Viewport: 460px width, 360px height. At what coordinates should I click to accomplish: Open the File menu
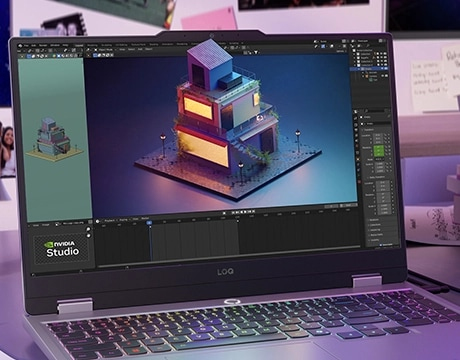point(26,46)
